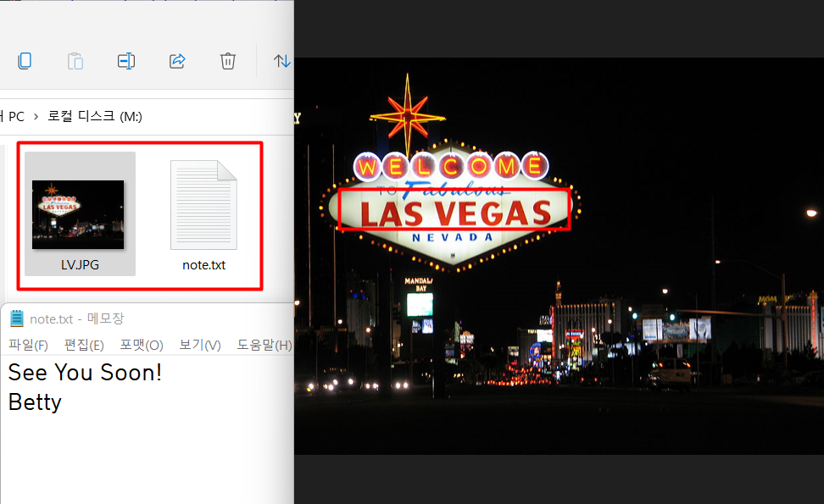Click the Las Vegas photo in viewer
The image size is (824, 504).
pos(560,256)
